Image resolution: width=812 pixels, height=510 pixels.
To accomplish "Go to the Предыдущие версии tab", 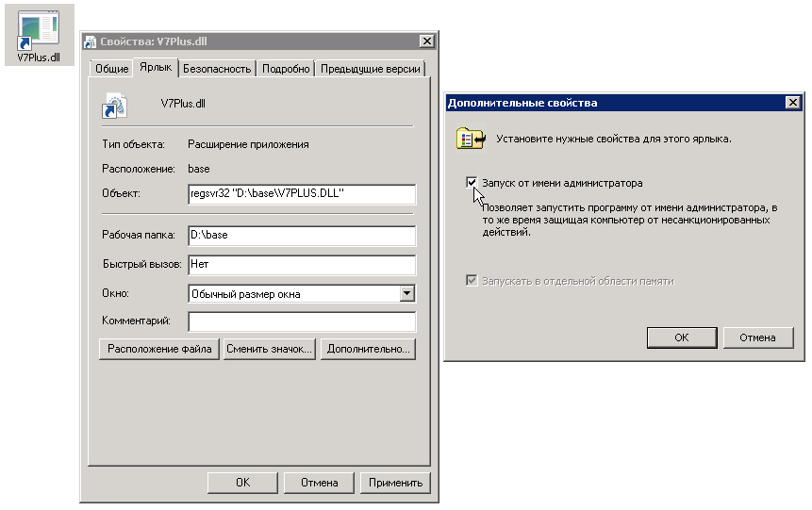I will (x=371, y=69).
